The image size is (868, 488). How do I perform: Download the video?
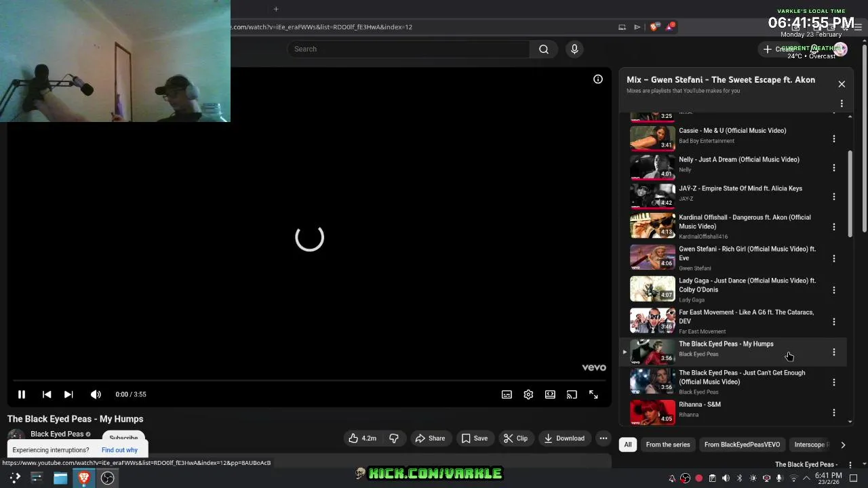(x=564, y=439)
